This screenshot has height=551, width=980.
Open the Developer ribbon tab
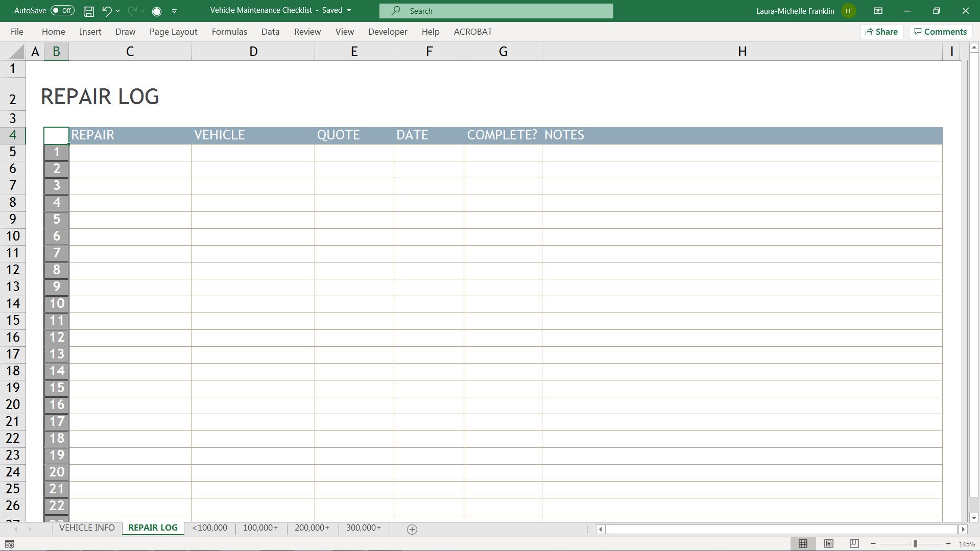[387, 31]
